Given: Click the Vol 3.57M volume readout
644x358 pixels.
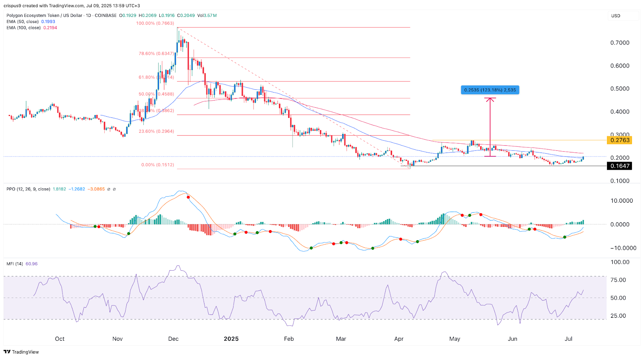Looking at the screenshot, I should coord(207,16).
